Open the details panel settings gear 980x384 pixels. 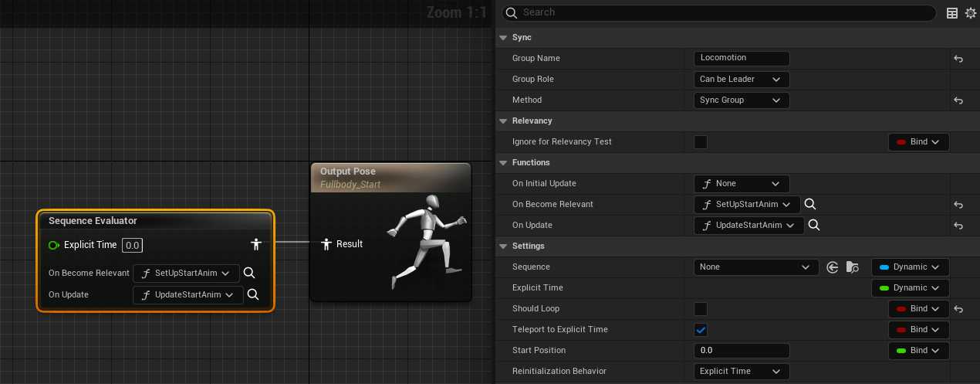point(970,13)
